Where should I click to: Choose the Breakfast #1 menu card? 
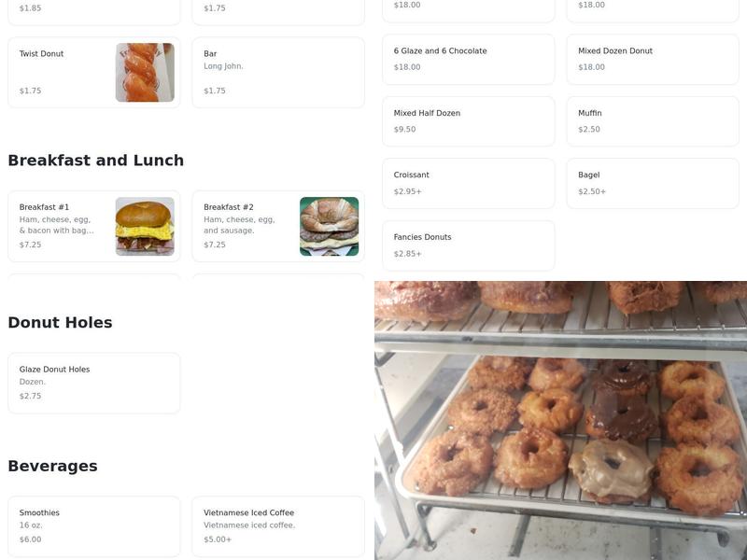pos(94,226)
